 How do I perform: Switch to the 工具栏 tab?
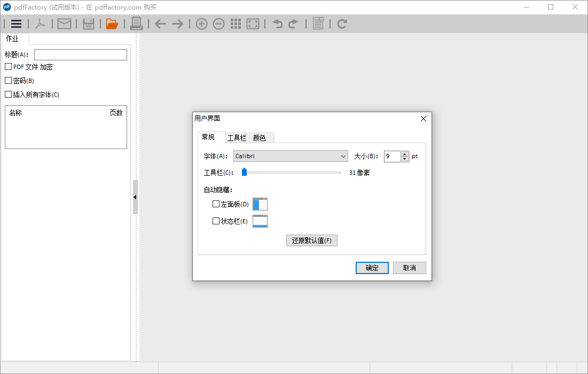[237, 137]
